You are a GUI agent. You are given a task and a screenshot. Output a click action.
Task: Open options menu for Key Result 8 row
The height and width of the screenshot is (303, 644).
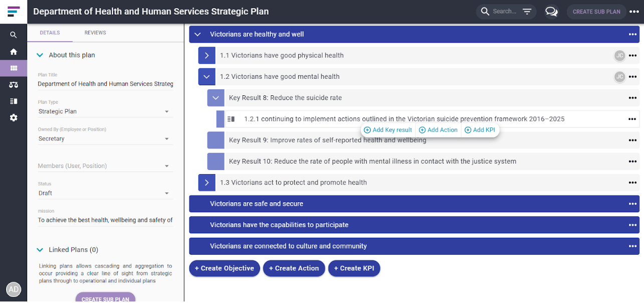(632, 98)
